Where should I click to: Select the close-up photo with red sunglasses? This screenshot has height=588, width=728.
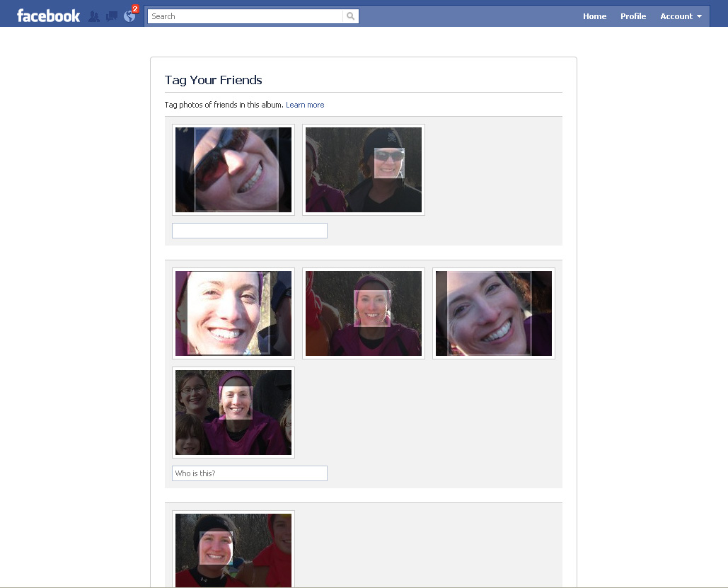pos(233,170)
